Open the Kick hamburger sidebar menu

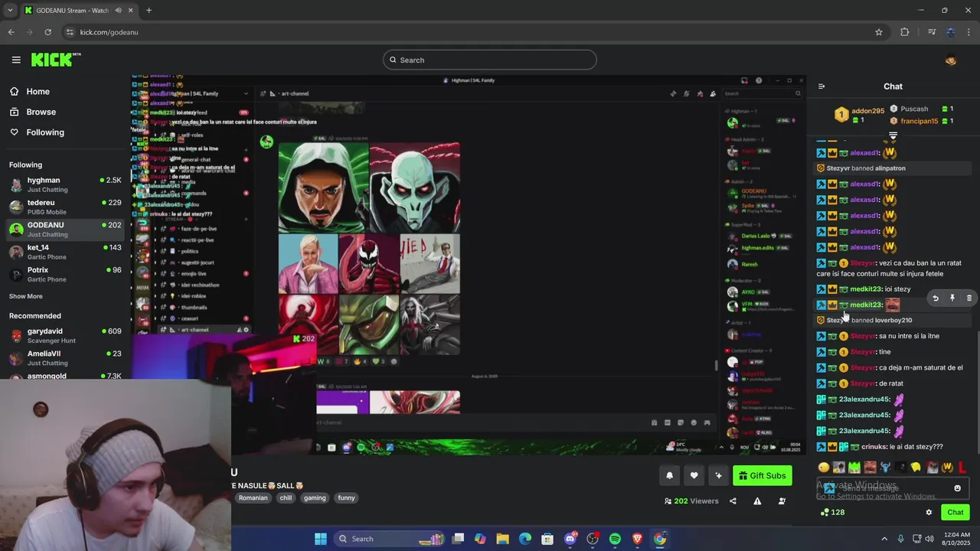pos(16,60)
